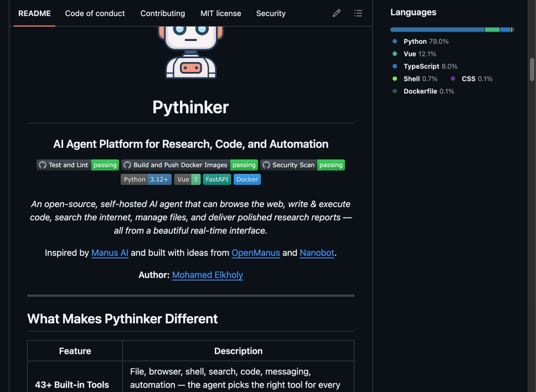
Task: Open the README outline list icon
Action: [358, 13]
